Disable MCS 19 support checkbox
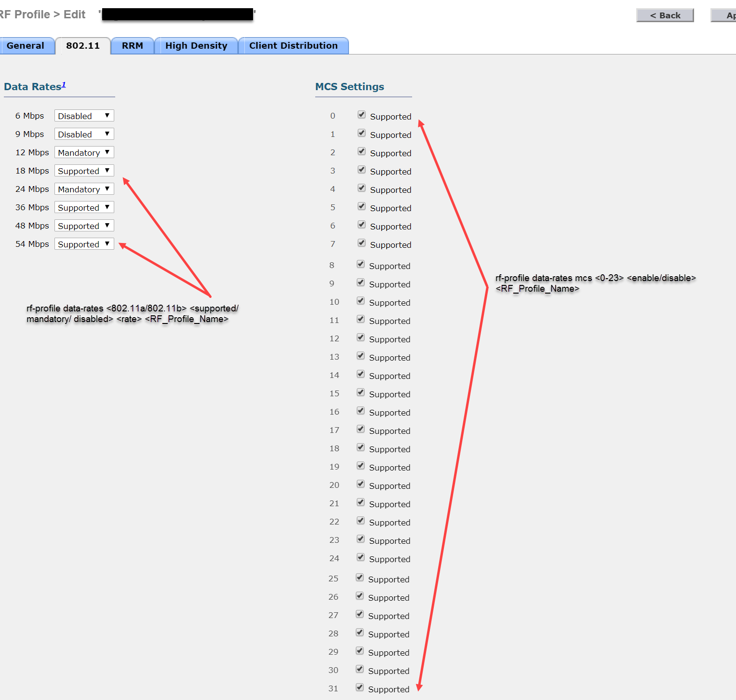This screenshot has height=700, width=736. tap(361, 466)
